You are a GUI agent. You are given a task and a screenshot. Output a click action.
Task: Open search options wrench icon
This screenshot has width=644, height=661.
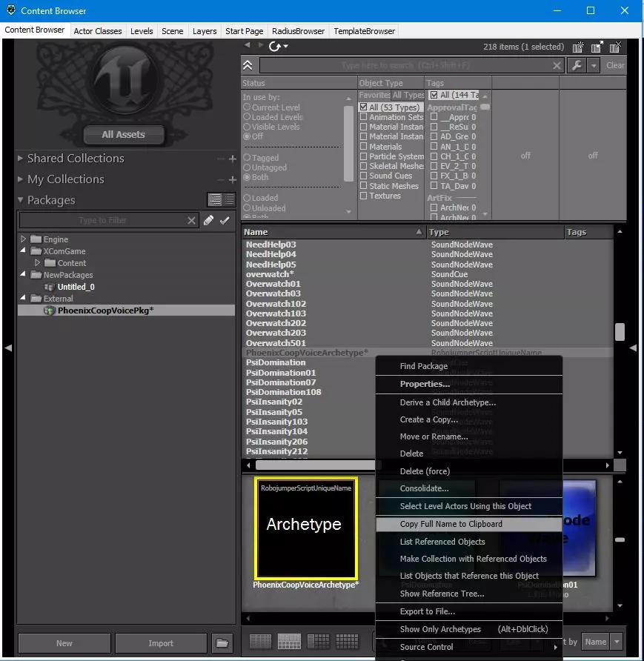[x=577, y=65]
